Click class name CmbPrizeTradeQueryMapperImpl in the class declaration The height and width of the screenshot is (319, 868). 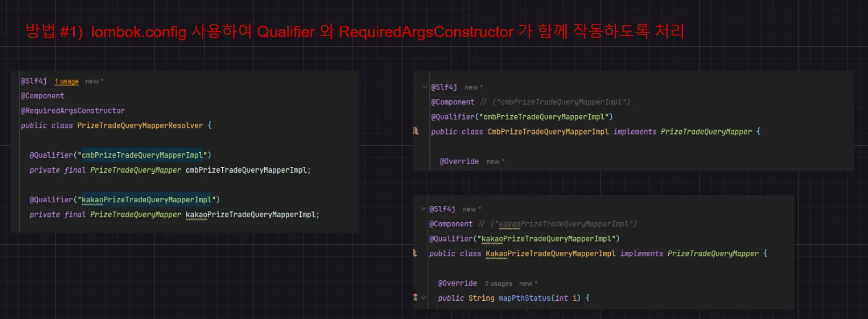[548, 131]
